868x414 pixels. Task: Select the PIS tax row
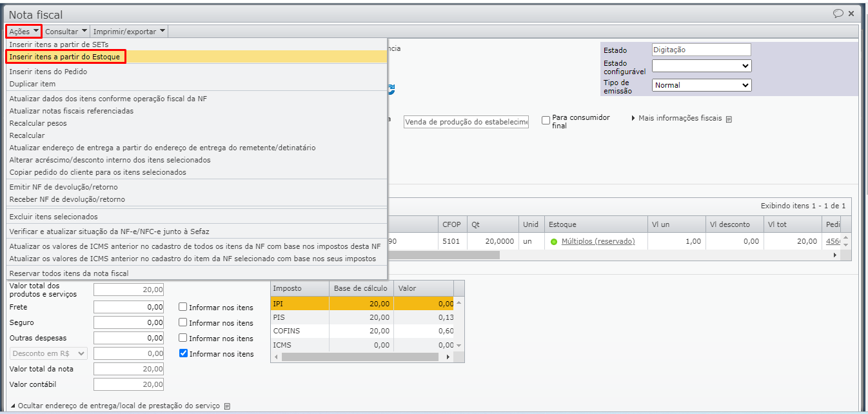coord(362,317)
